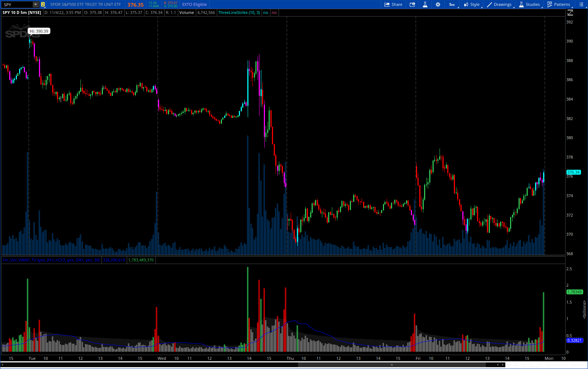The width and height of the screenshot is (588, 369).
Task: Open the Drawings menu
Action: click(x=499, y=4)
